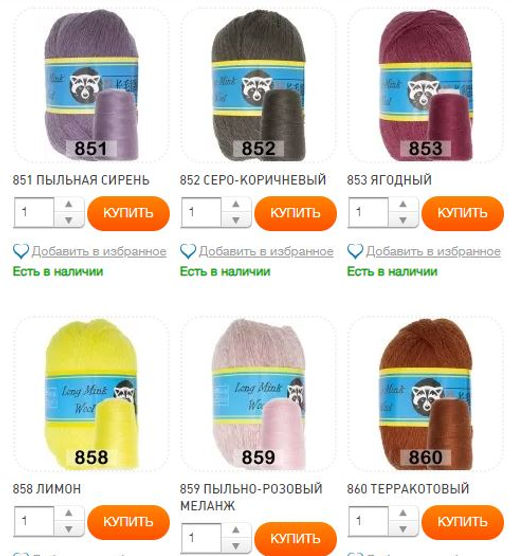The height and width of the screenshot is (556, 512).
Task: Add 853 Ягодный yarn to cart
Action: (x=463, y=213)
